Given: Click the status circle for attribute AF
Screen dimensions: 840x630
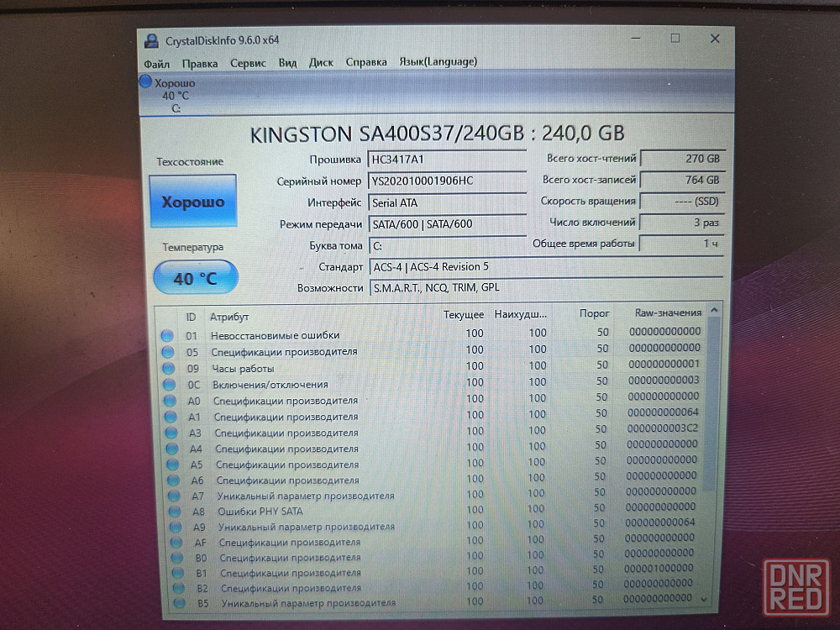Looking at the screenshot, I should pos(176,543).
